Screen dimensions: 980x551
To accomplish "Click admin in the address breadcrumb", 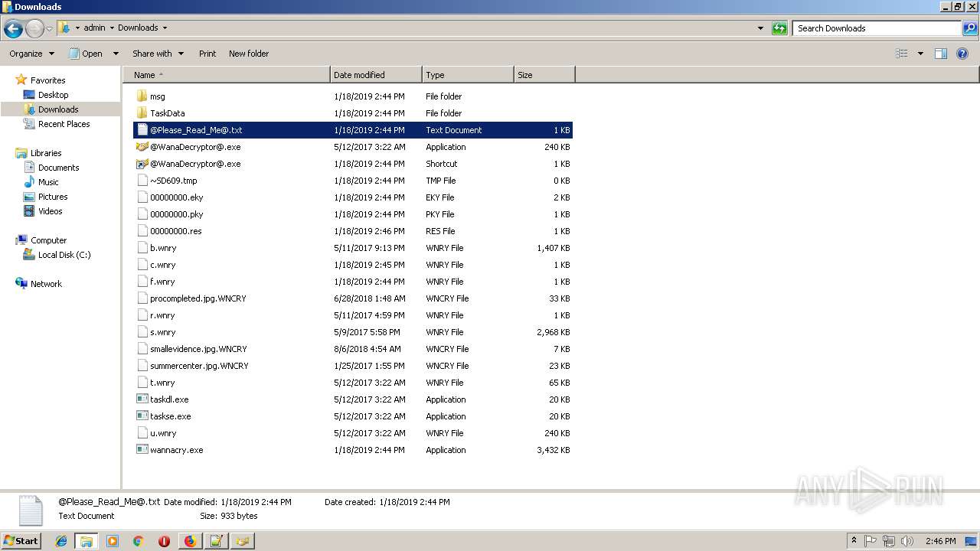I will pyautogui.click(x=94, y=28).
